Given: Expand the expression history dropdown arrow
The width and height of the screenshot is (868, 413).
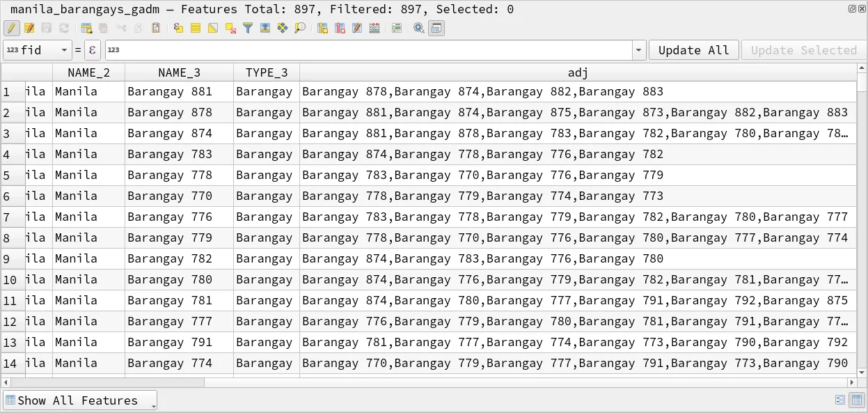Looking at the screenshot, I should (639, 50).
